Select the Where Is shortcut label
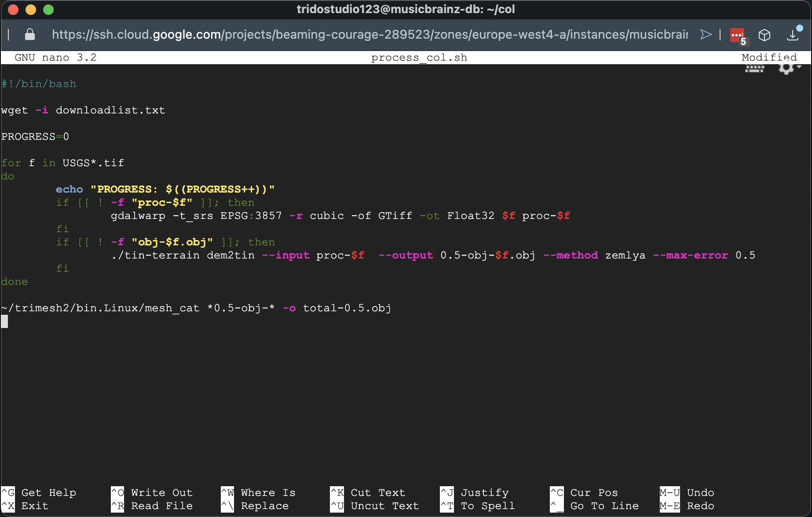 (268, 493)
